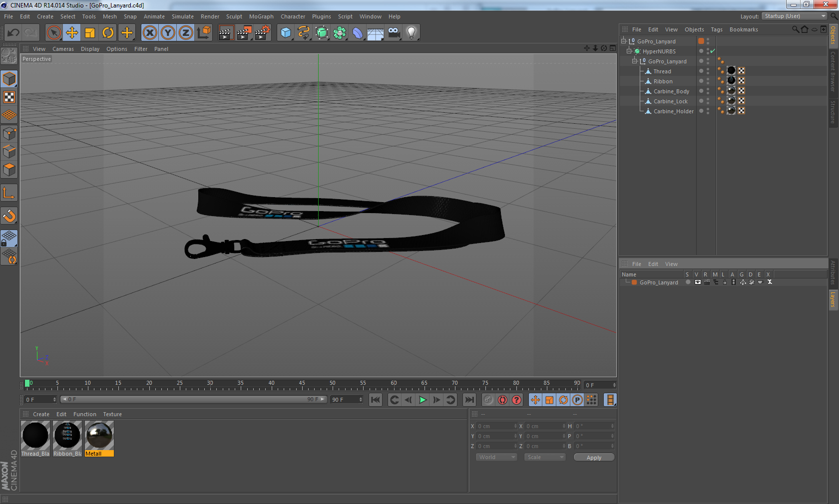Image resolution: width=839 pixels, height=504 pixels.
Task: Collapse the nested GoPro_Lanyard group
Action: (x=635, y=61)
